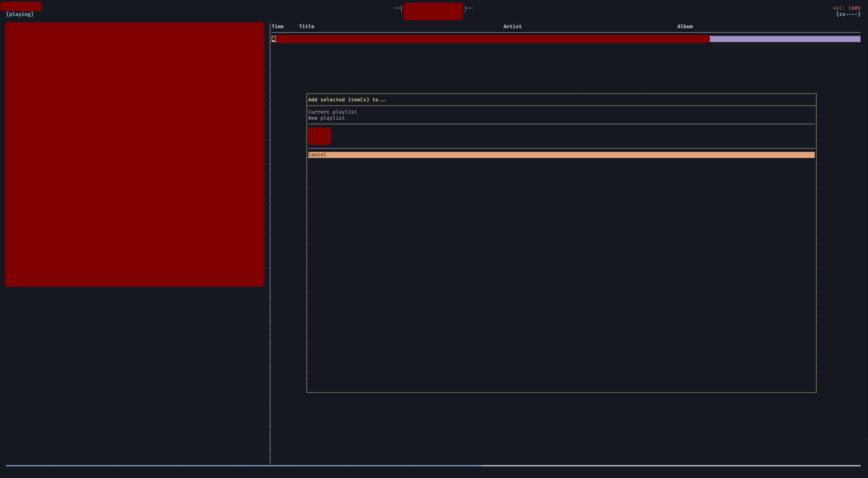Click the [rz----] playback mode flags
The width and height of the screenshot is (868, 478).
pos(848,14)
